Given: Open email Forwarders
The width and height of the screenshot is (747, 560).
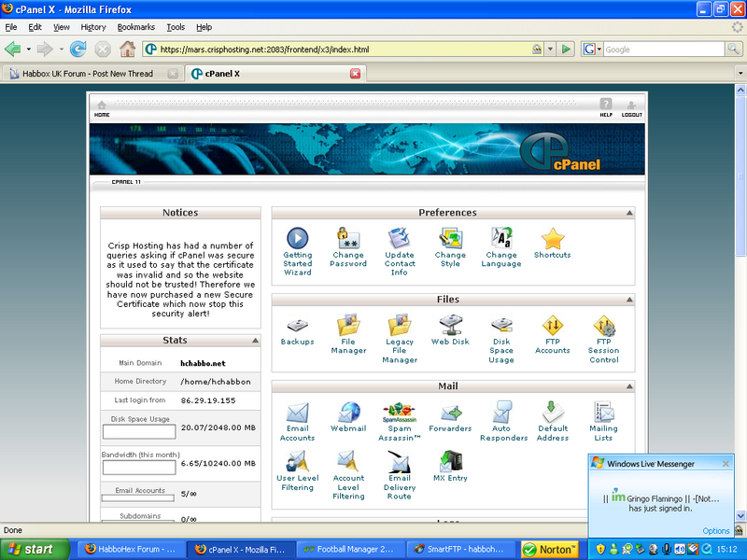Looking at the screenshot, I should click(x=450, y=416).
